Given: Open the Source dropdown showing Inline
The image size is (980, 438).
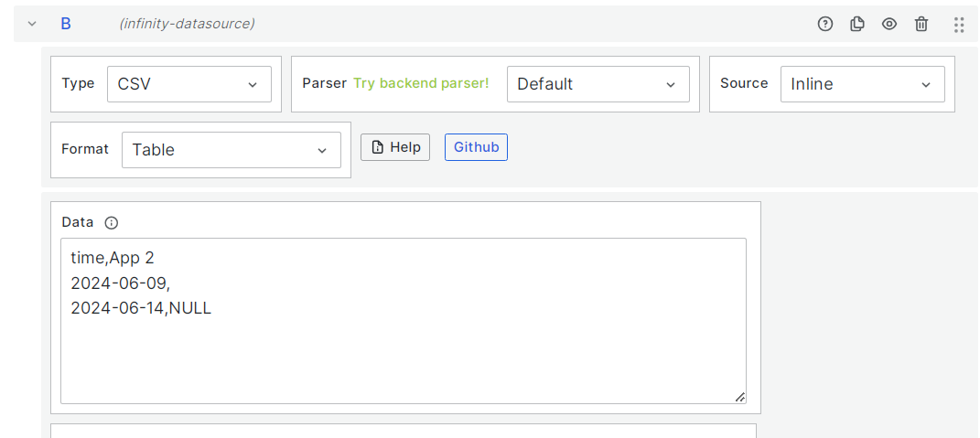Looking at the screenshot, I should coord(862,84).
